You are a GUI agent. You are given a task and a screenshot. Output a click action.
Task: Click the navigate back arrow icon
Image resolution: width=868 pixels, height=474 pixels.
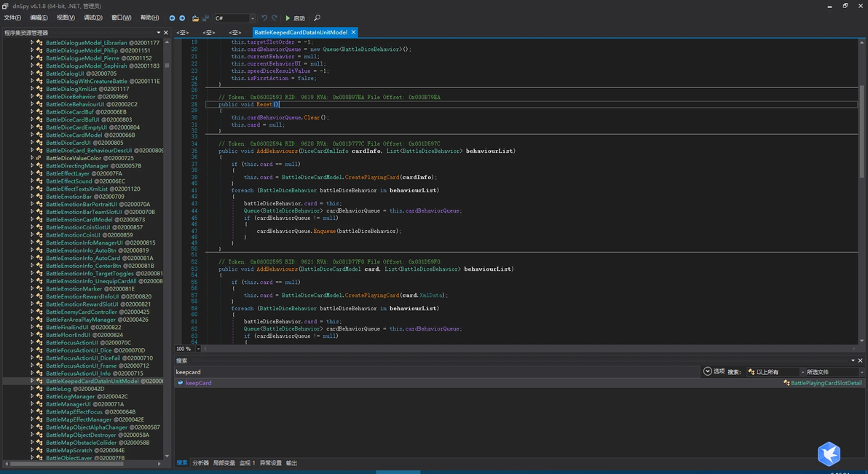coord(172,18)
